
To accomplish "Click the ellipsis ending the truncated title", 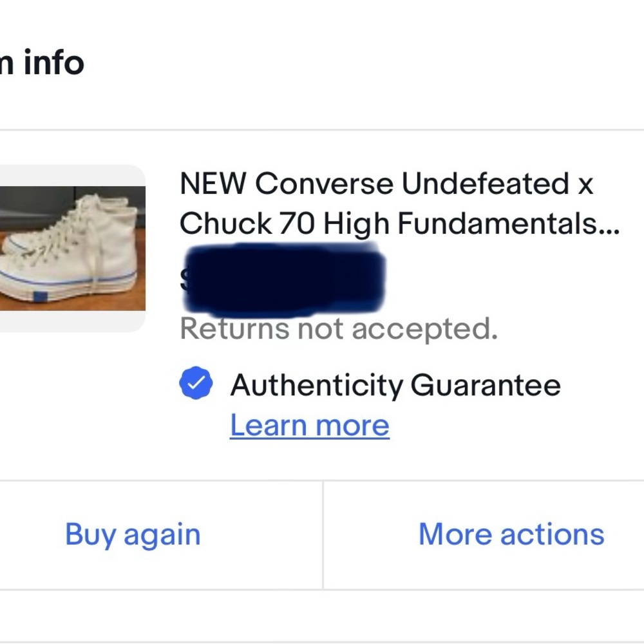I will pyautogui.click(x=609, y=227).
